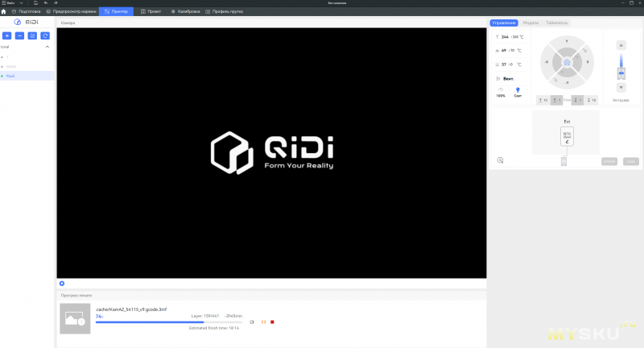The width and height of the screenshot is (644, 348).
Task: Click the print progress bar
Action: click(169, 322)
